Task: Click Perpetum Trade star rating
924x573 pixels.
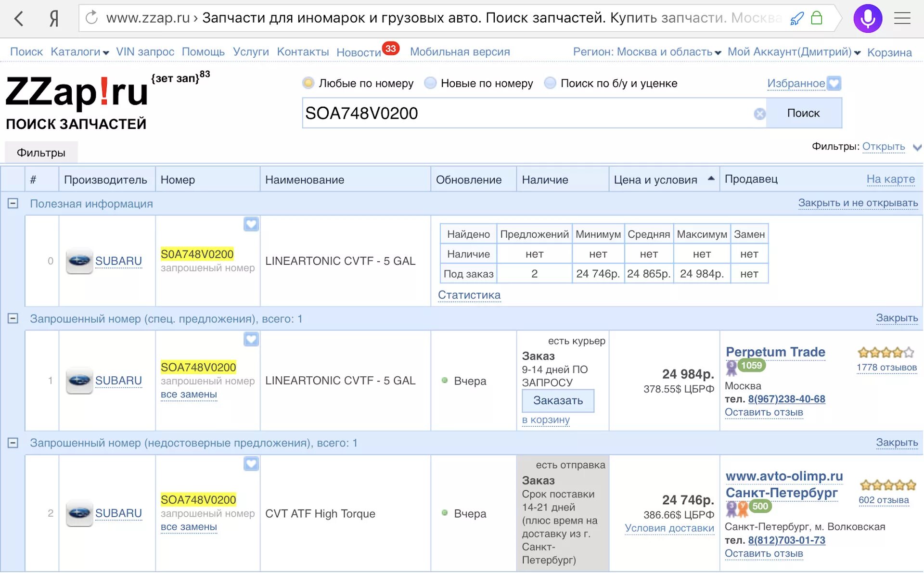Action: pos(886,353)
